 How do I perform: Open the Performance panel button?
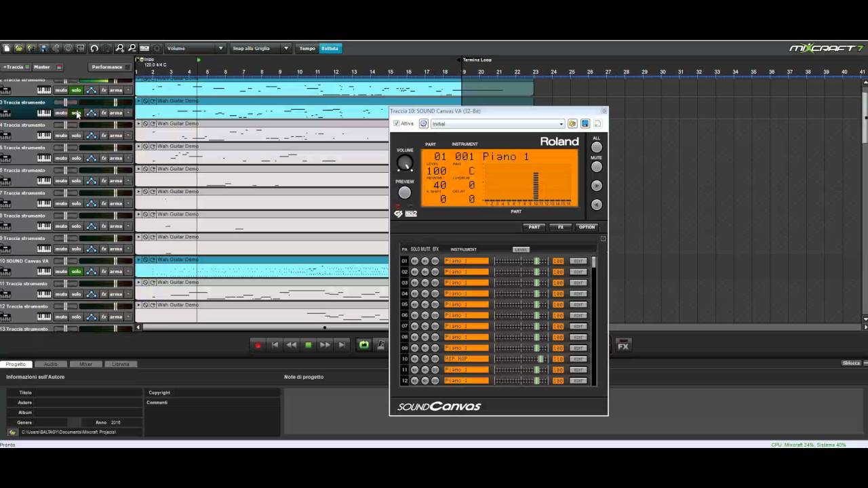(x=111, y=67)
